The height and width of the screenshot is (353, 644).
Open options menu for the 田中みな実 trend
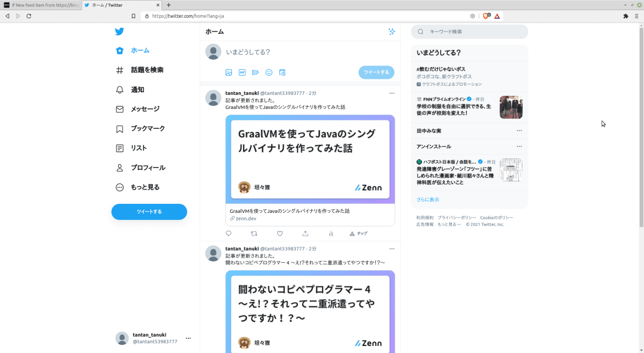[519, 130]
